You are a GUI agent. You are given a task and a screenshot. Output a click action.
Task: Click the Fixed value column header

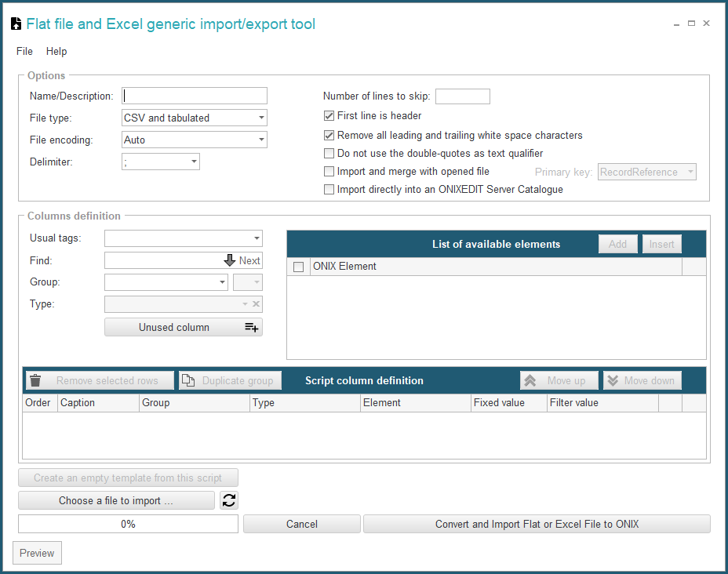tap(509, 403)
